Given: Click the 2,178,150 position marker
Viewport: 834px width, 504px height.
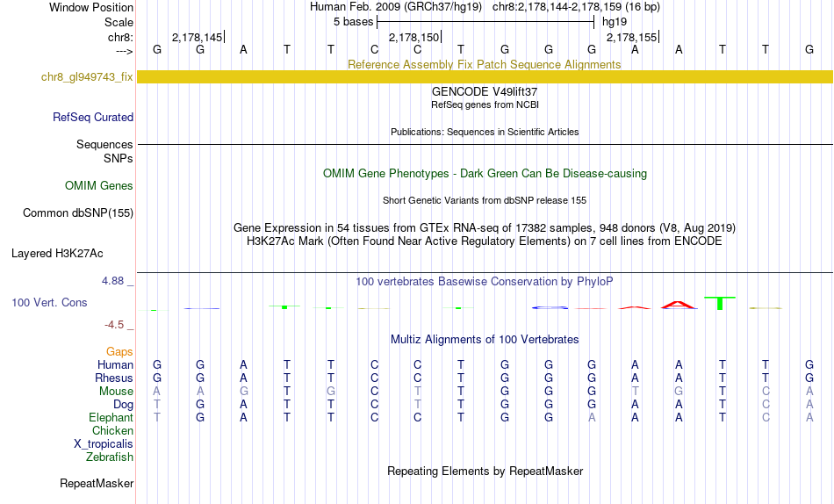Looking at the screenshot, I should click(414, 37).
